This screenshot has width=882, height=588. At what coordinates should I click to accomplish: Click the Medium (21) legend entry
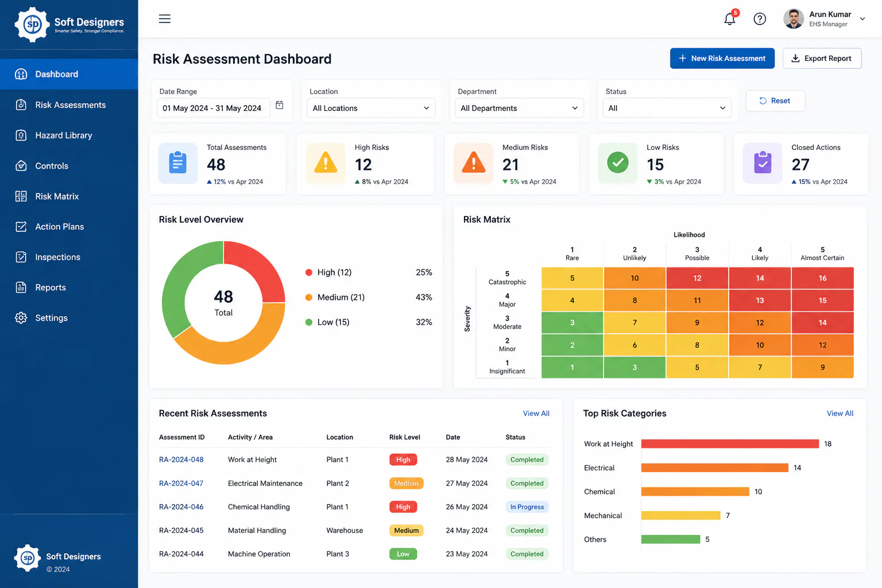click(x=335, y=297)
